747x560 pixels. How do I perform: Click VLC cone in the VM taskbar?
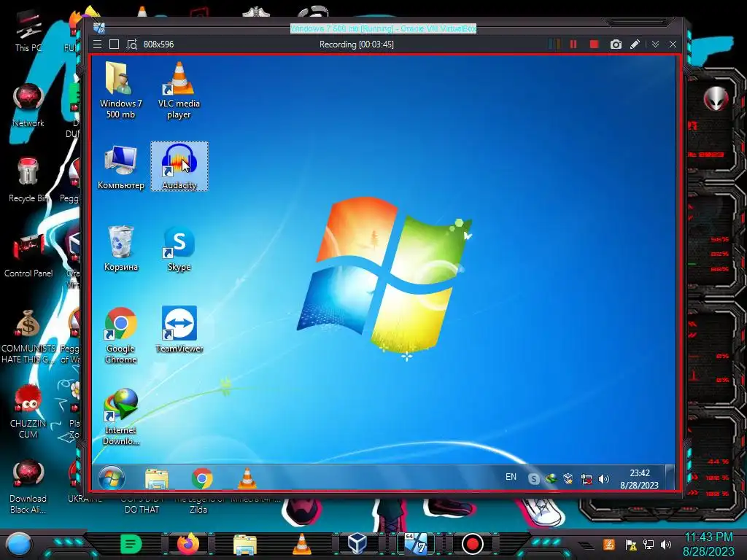coord(247,478)
